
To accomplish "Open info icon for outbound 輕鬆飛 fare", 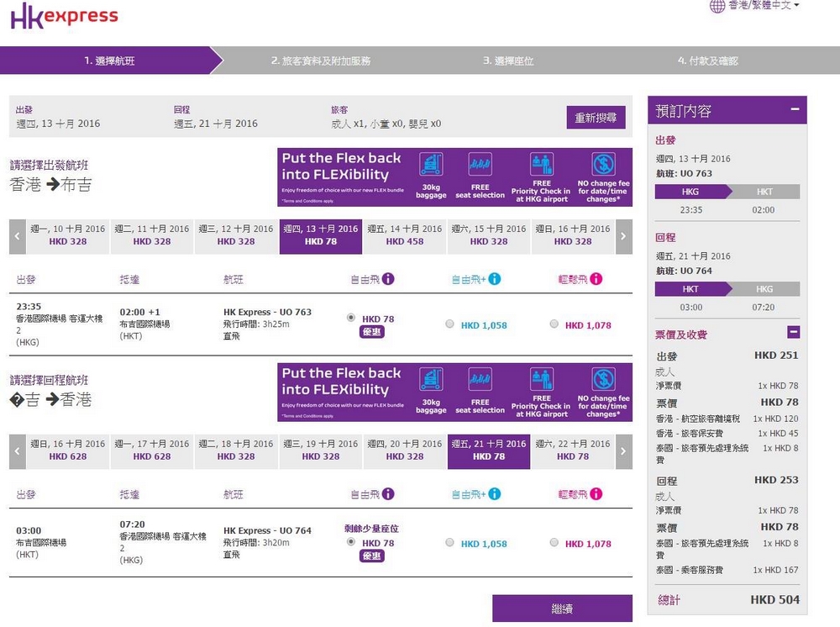I will (x=596, y=279).
